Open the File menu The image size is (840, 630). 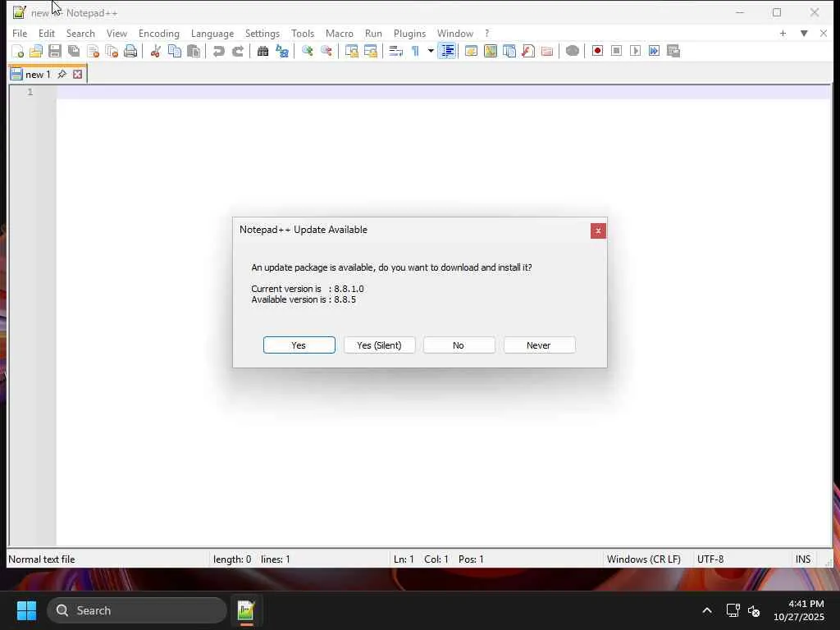pyautogui.click(x=20, y=33)
